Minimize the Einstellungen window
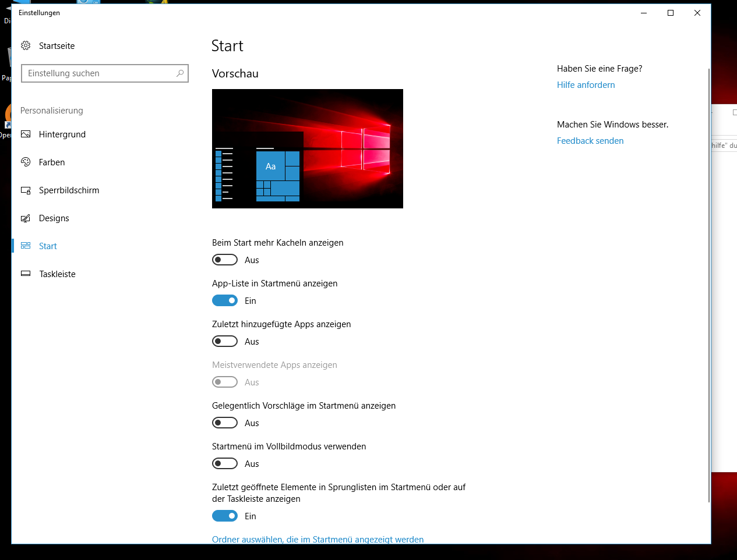 tap(644, 13)
